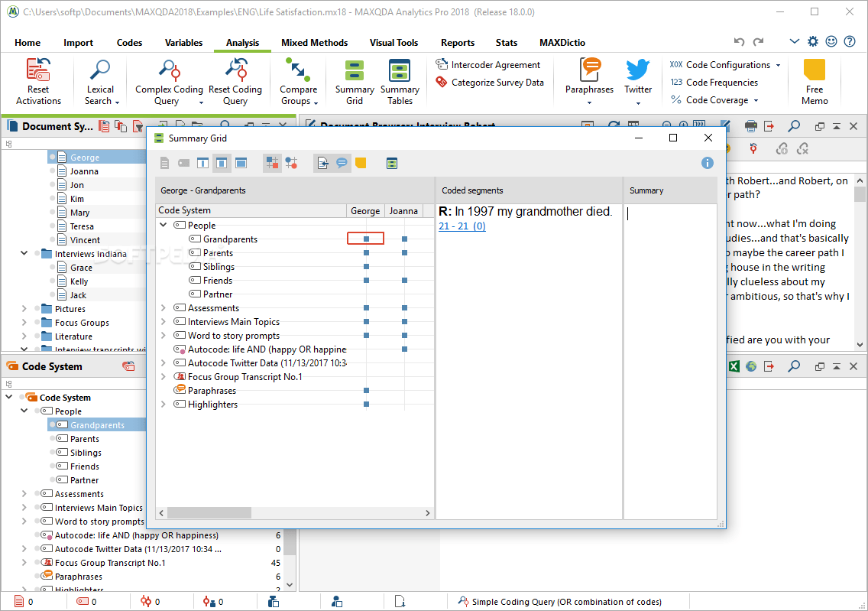Toggle middle column display in grid toolbar
This screenshot has height=611, width=868.
pos(222,163)
